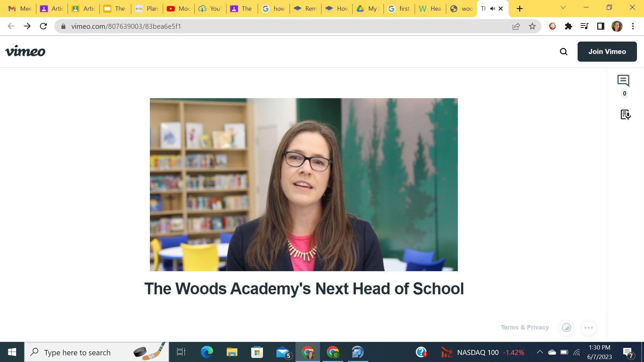
Task: Click the Join Vimeo button
Action: 607,52
